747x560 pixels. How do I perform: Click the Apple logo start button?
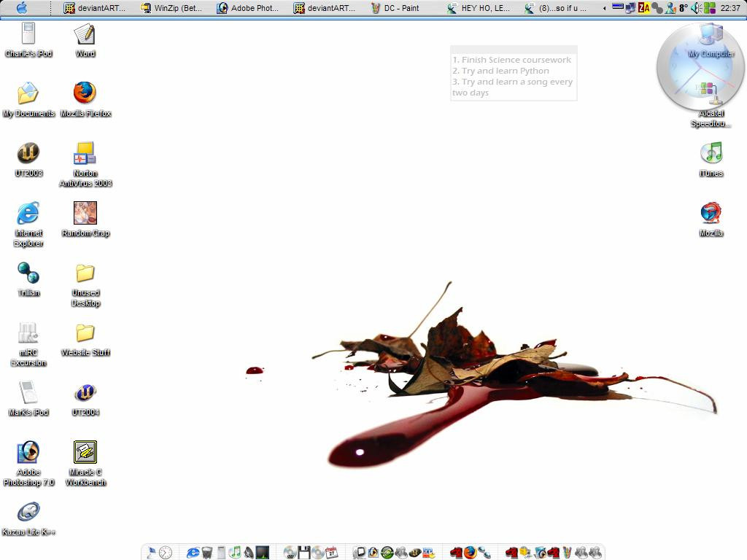coord(22,7)
